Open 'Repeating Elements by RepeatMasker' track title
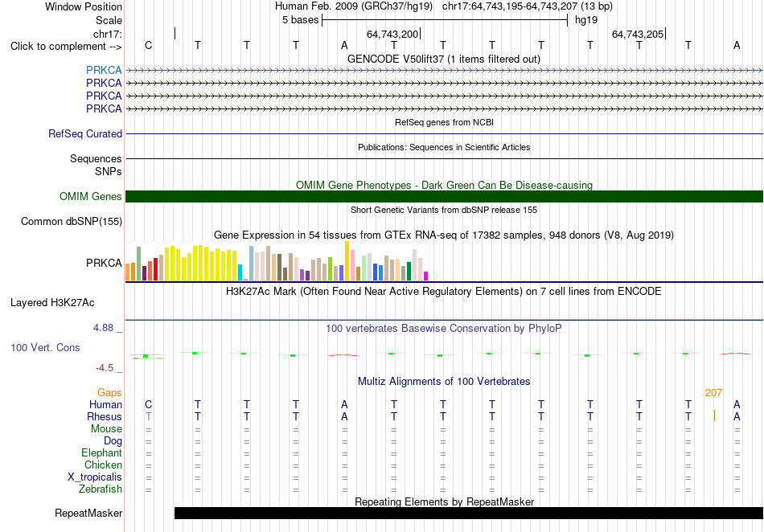This screenshot has width=764, height=532. [x=444, y=501]
